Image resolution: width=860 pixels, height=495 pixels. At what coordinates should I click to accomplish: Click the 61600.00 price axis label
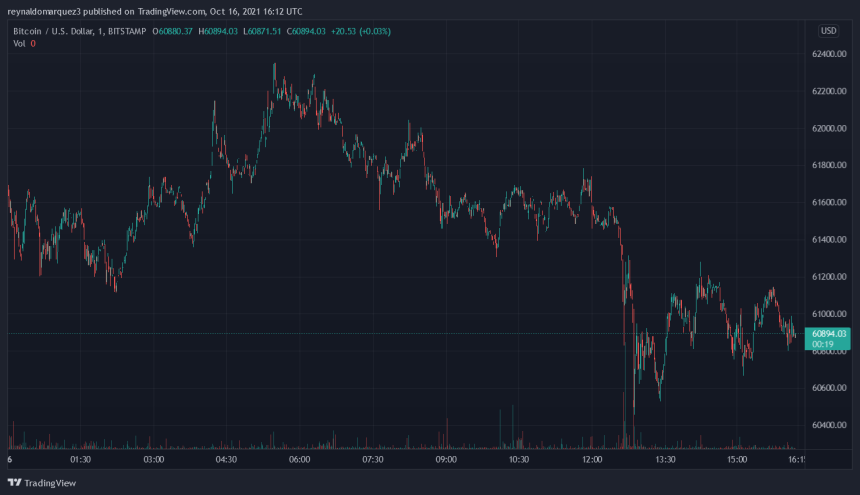(829, 202)
